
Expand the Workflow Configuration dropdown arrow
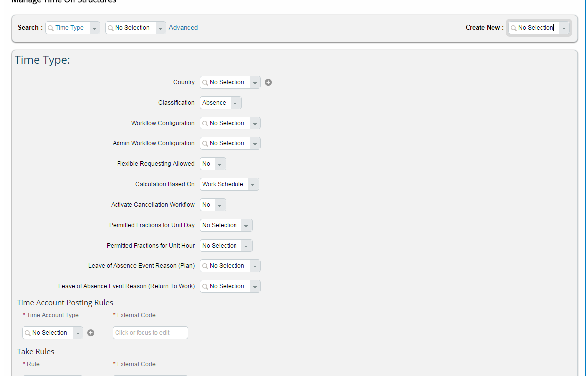[255, 124]
